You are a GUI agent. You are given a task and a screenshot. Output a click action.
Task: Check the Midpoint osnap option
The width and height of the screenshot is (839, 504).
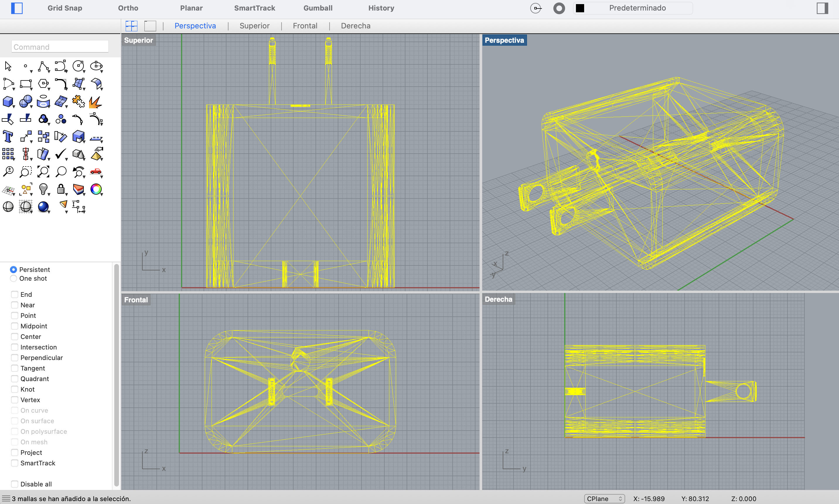pos(15,326)
